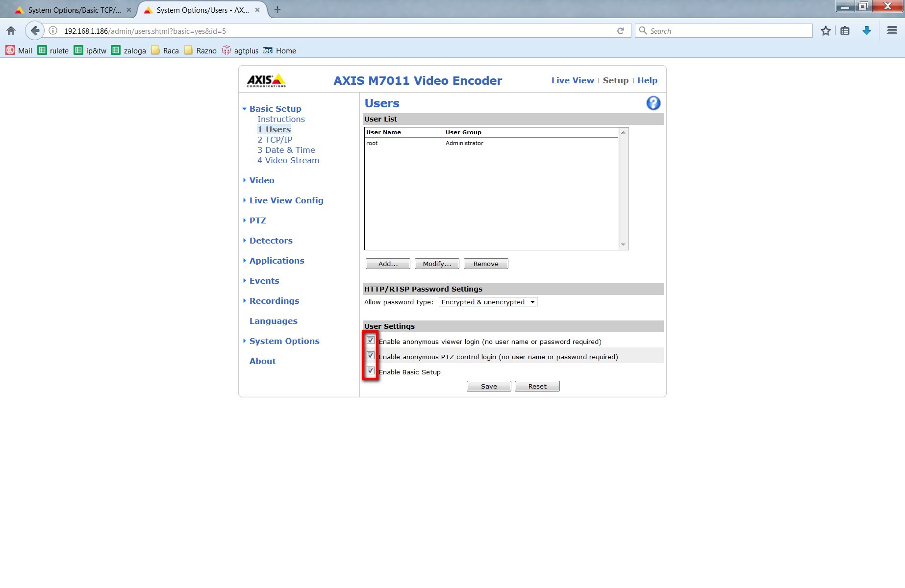Open the zaloga bookmark
This screenshot has width=905, height=588.
pyautogui.click(x=128, y=50)
